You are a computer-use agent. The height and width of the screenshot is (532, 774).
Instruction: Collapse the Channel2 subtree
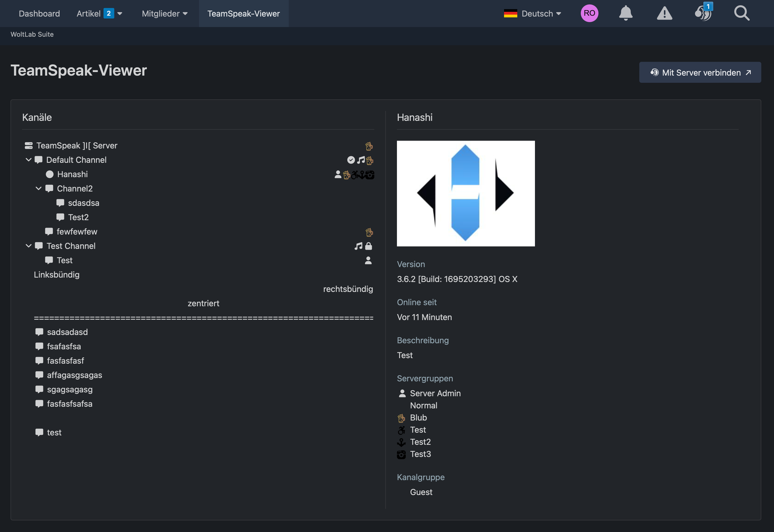click(39, 188)
